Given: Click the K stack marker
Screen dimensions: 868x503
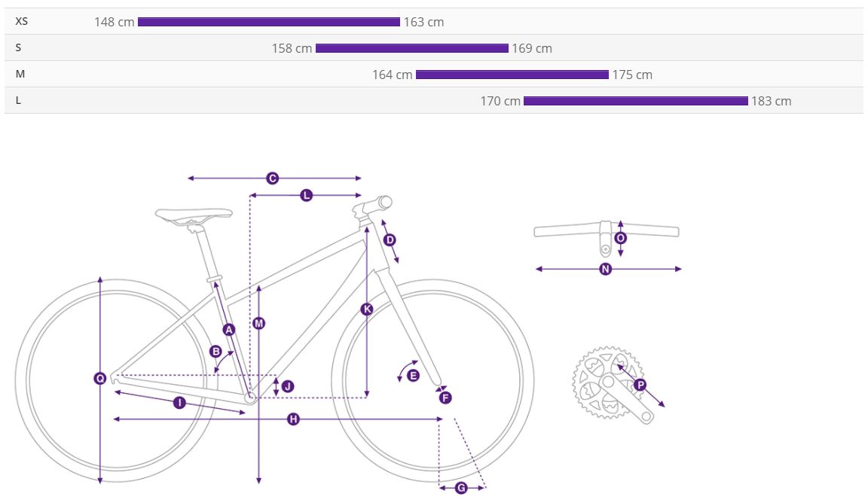Looking at the screenshot, I should [367, 309].
